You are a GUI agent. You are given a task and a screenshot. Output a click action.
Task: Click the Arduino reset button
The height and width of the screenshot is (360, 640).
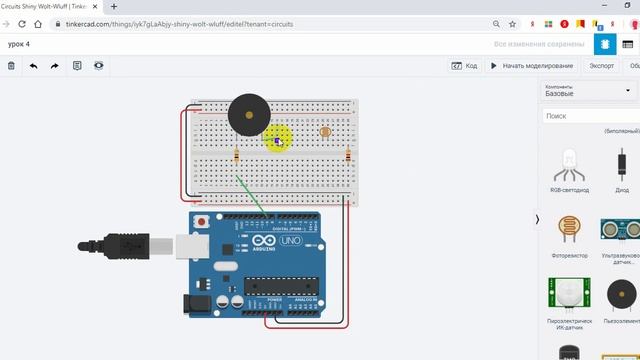click(x=201, y=222)
